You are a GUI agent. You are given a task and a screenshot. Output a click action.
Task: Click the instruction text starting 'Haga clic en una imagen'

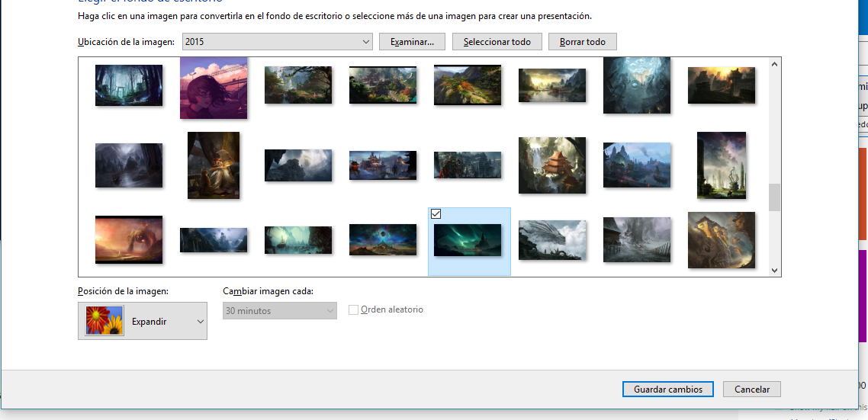[335, 16]
